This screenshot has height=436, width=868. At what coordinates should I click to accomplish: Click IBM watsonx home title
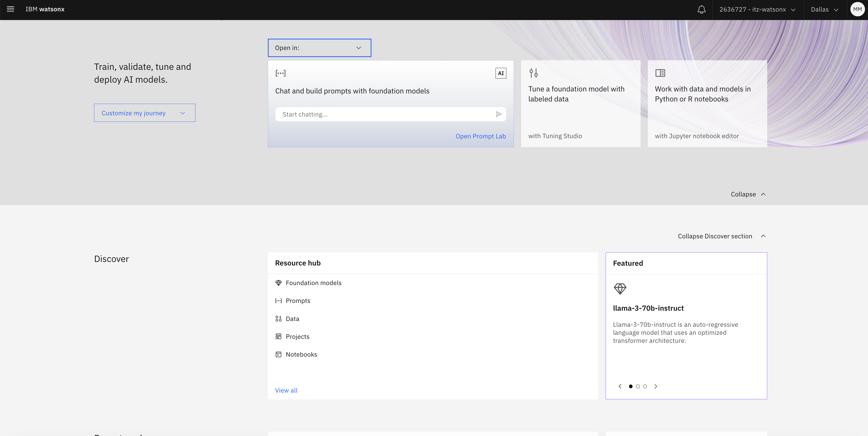pyautogui.click(x=45, y=9)
